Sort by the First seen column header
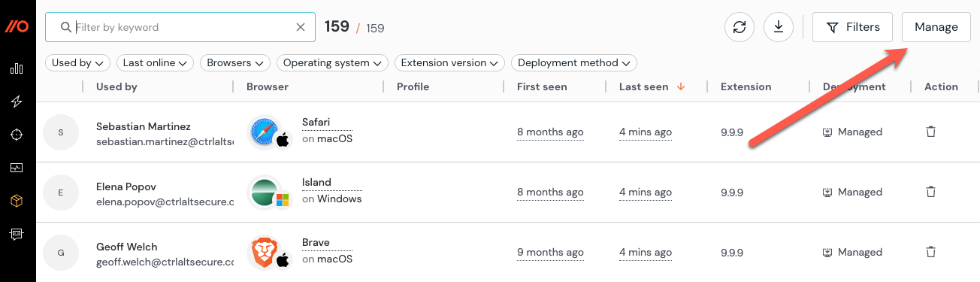This screenshot has height=282, width=980. [x=542, y=86]
